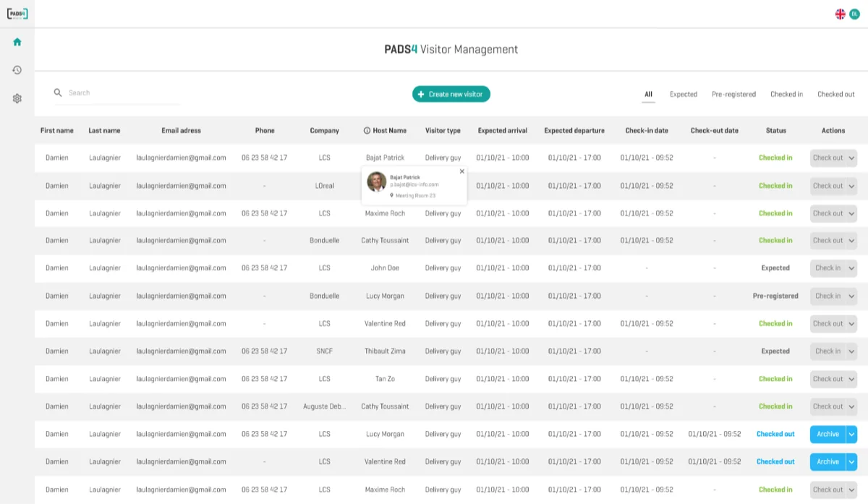Screen dimensions: 868x504
Task: Click host name Tan Zo
Action: (385, 379)
